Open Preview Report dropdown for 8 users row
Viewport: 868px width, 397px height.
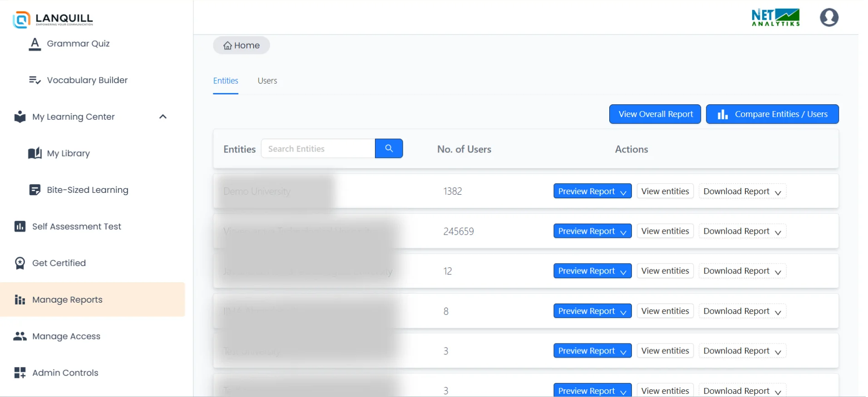[592, 311]
